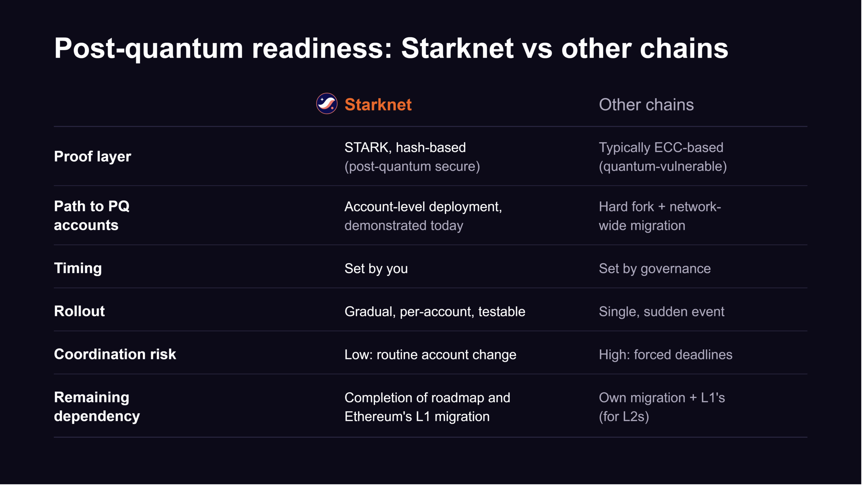868x491 pixels.
Task: Click the Starknet logo icon
Action: [x=327, y=104]
